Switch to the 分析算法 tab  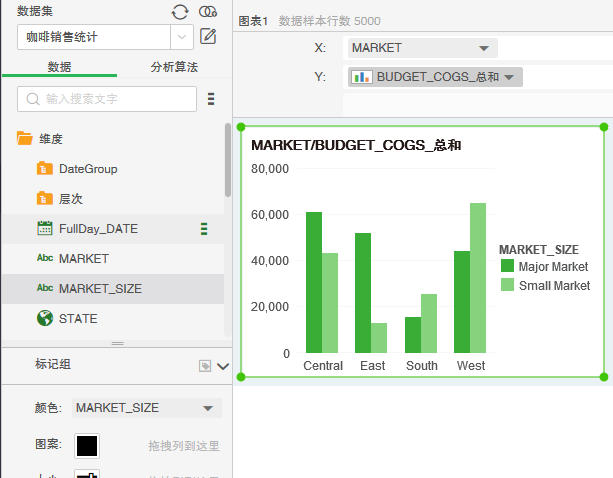(174, 67)
